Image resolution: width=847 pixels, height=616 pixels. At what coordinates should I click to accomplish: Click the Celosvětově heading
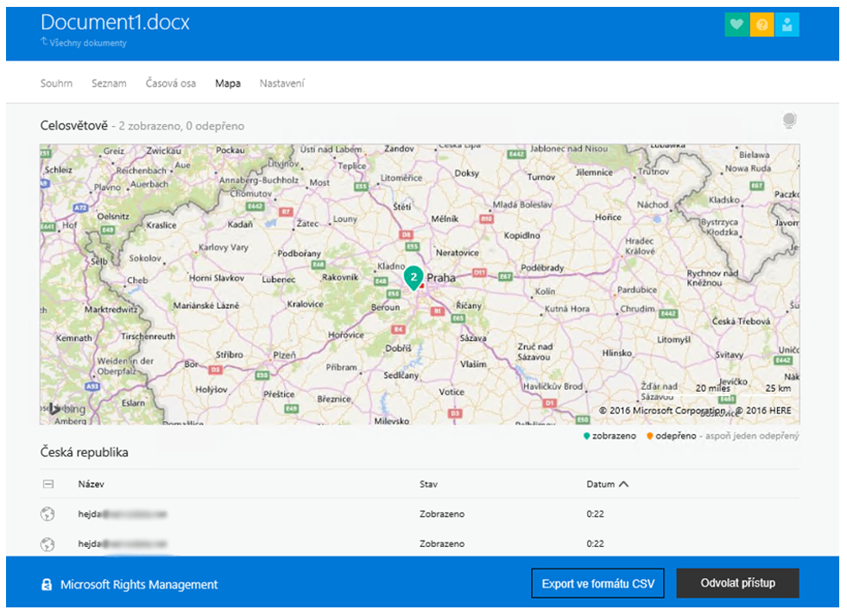point(74,126)
